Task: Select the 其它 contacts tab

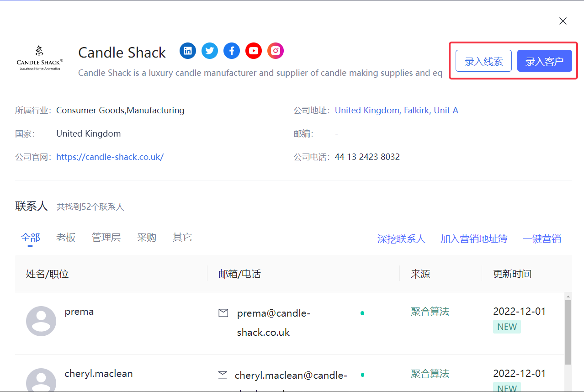Action: pyautogui.click(x=182, y=238)
